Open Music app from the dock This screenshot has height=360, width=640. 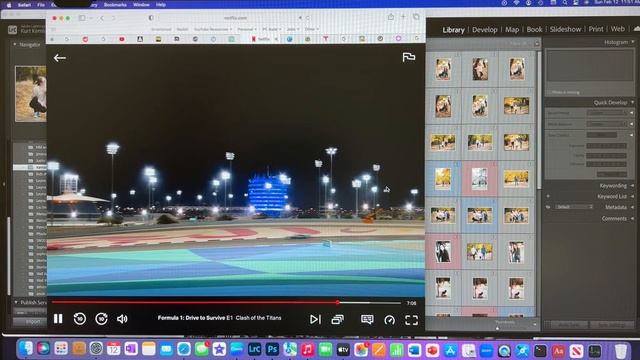click(307, 349)
